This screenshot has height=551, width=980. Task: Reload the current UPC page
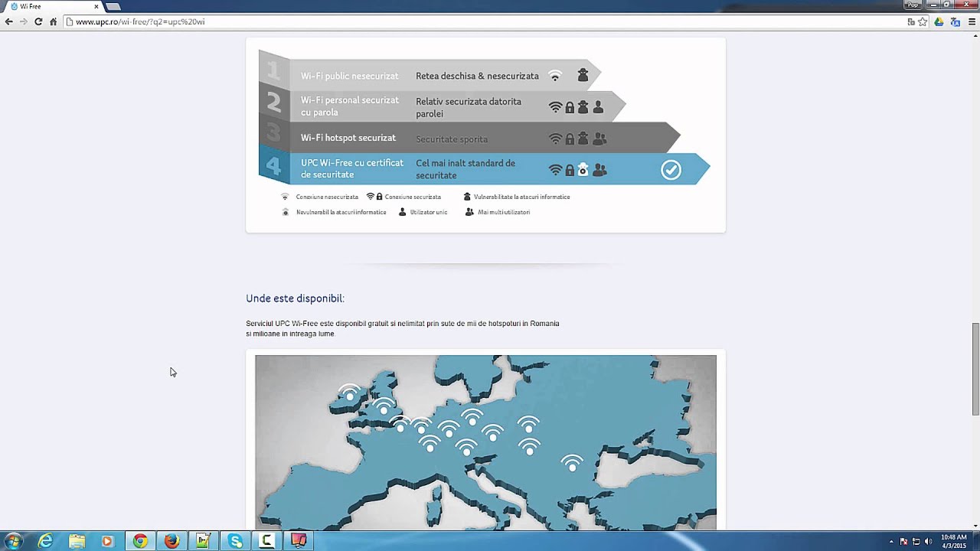[x=38, y=21]
